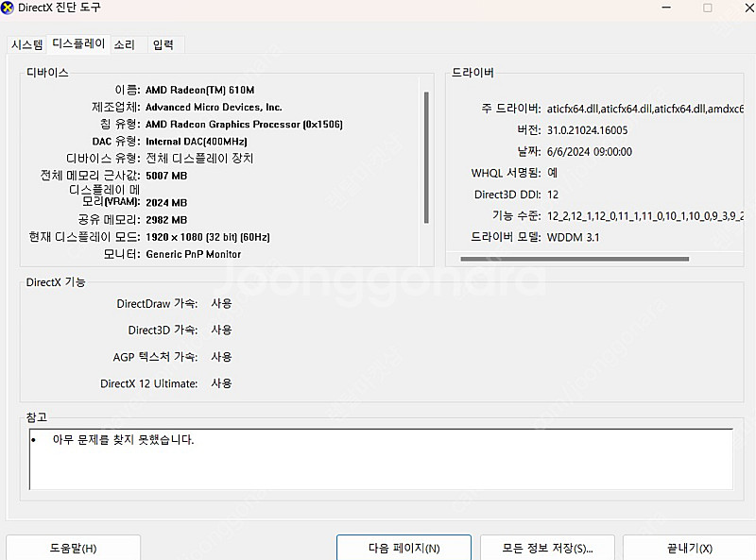The height and width of the screenshot is (560, 756).
Task: Click DirectX 12 Ultimate value 사용
Action: pos(221,383)
